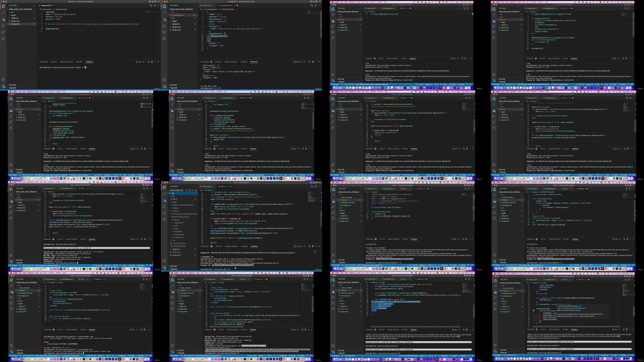Open Source Control with 3K+ badge in 17:03 window
644x362 pixels.
pyautogui.click(x=495, y=292)
